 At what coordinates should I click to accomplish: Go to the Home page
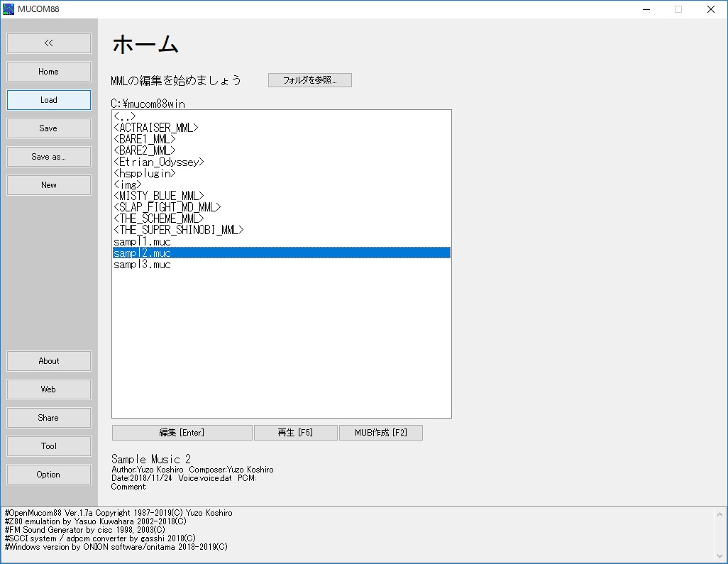coord(49,72)
